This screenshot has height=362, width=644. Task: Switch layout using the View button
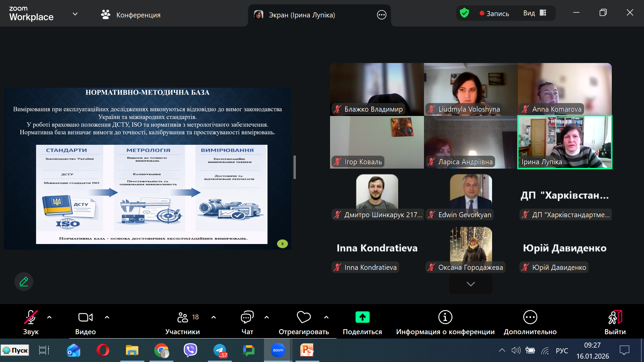535,13
